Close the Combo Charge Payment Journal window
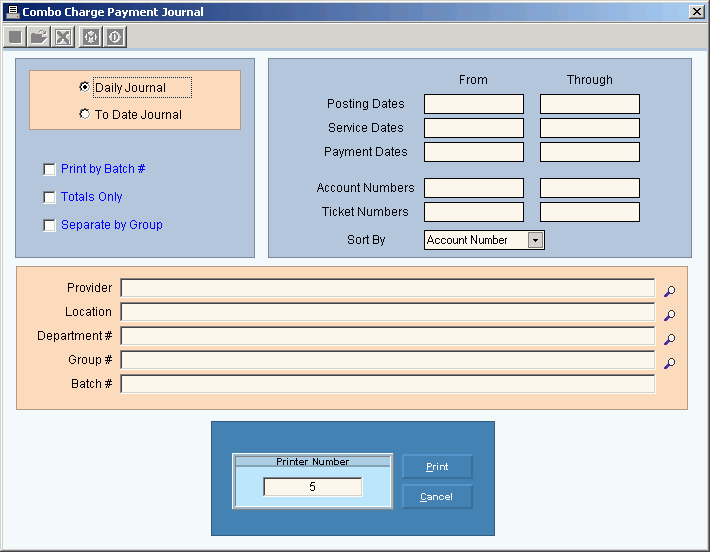Viewport: 710px width, 552px height. click(696, 12)
